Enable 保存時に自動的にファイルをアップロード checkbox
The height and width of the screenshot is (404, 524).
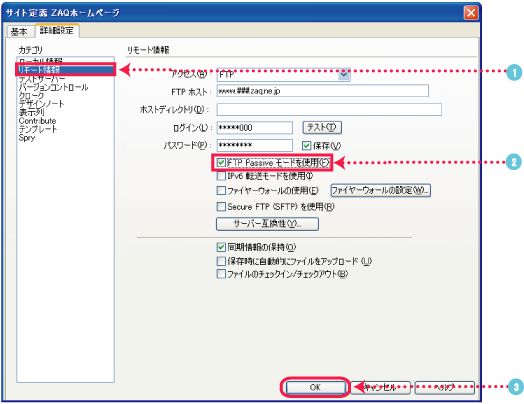click(221, 261)
